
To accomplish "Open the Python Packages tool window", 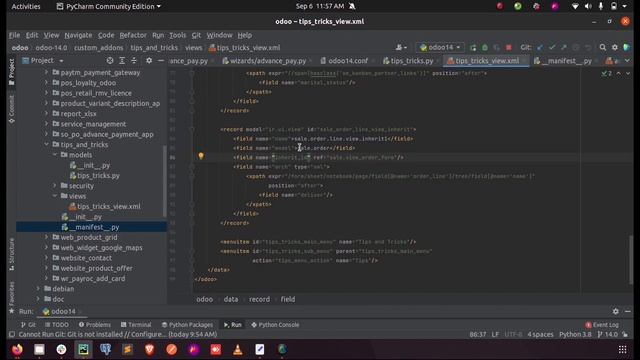I will coord(187,325).
